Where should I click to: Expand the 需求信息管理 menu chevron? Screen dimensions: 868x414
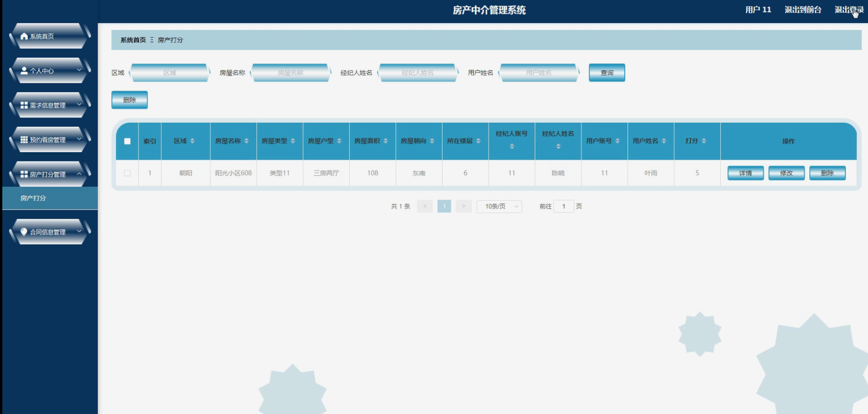[79, 105]
